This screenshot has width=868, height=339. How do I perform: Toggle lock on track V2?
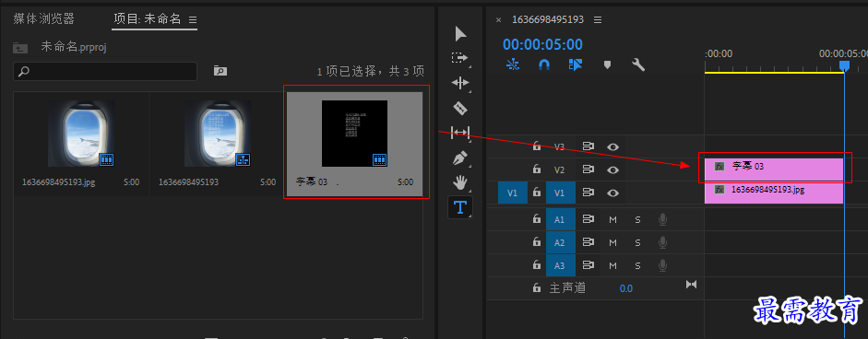pyautogui.click(x=536, y=169)
